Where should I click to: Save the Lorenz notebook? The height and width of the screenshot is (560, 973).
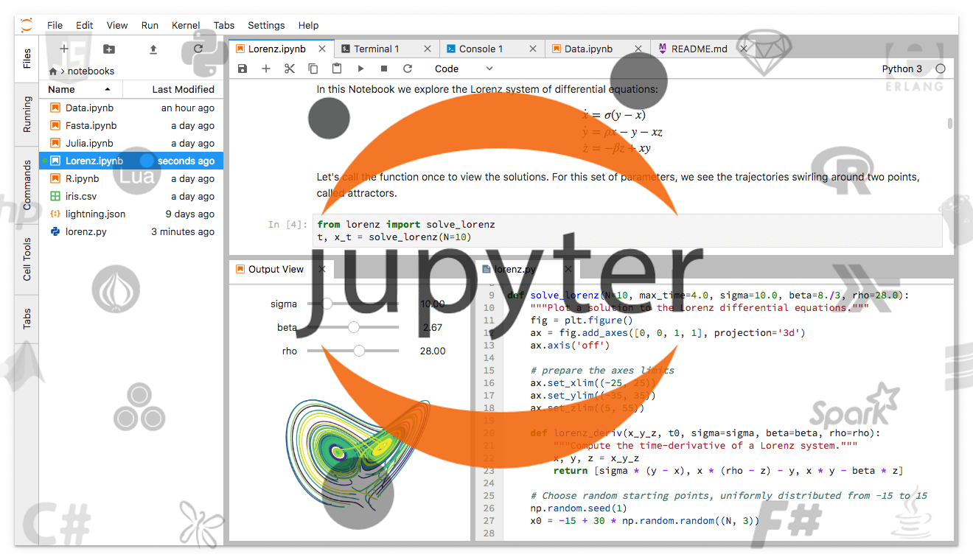pyautogui.click(x=243, y=68)
